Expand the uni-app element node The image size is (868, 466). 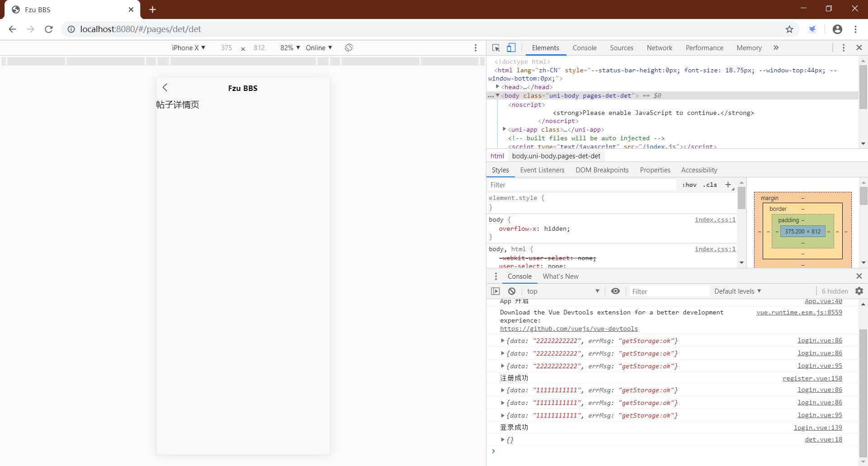tap(505, 129)
